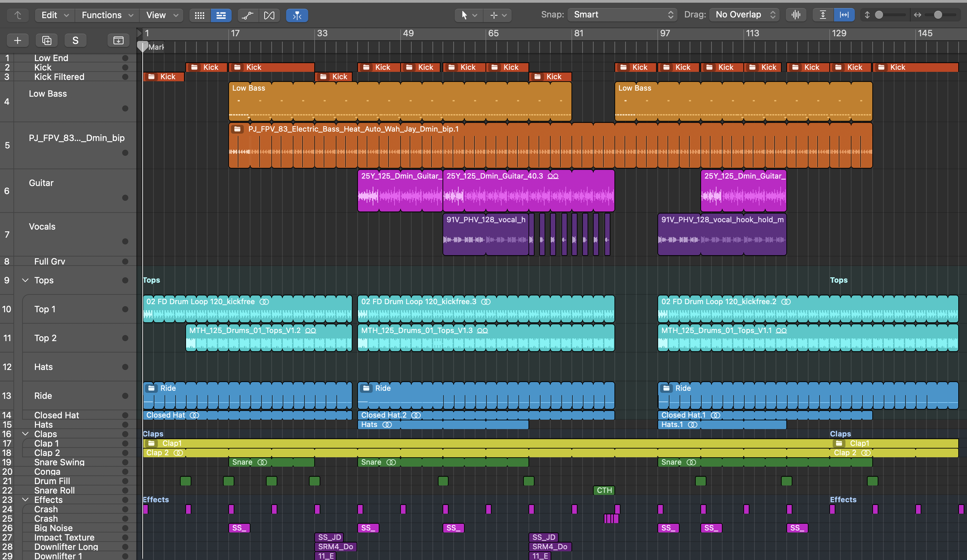This screenshot has width=967, height=560.
Task: Switch to list view display icon
Action: [x=221, y=15]
